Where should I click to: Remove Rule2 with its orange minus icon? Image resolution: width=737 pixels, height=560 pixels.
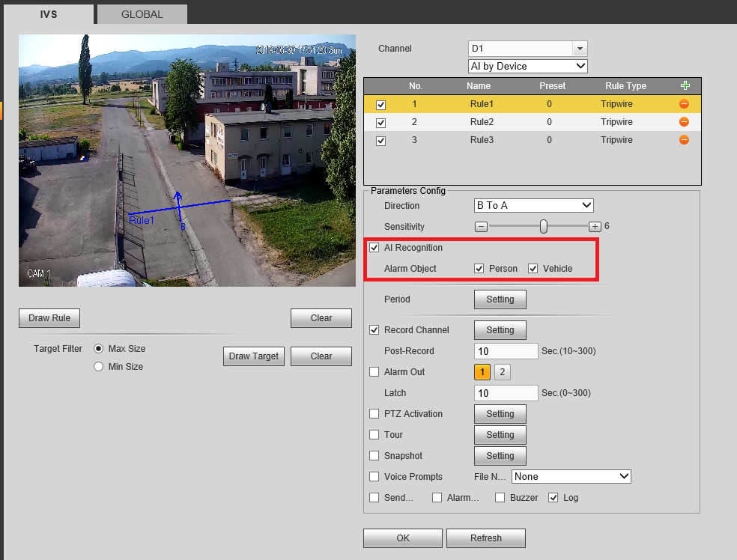(x=684, y=122)
